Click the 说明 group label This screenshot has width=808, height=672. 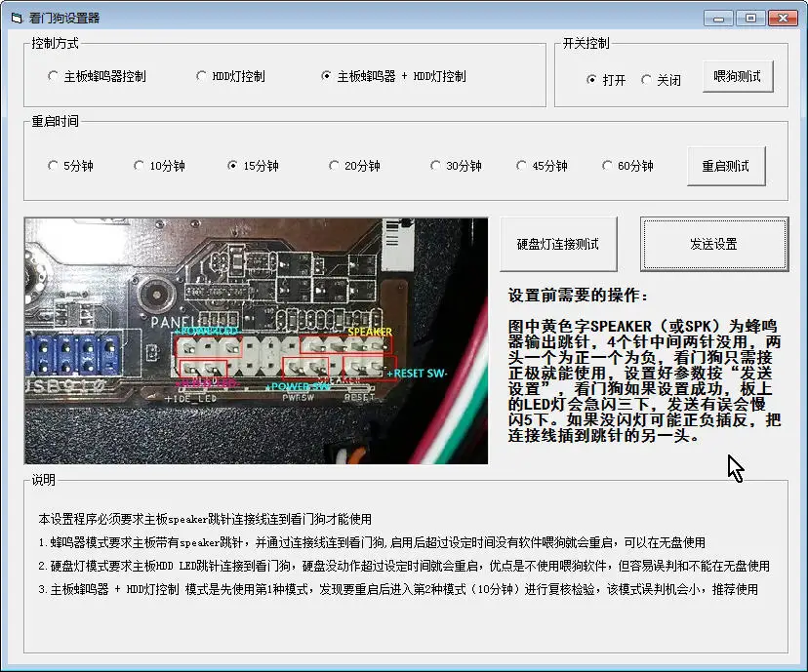pyautogui.click(x=43, y=480)
